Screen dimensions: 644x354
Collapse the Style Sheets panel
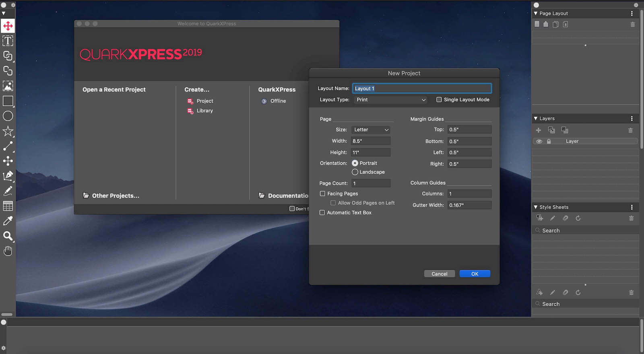pos(535,207)
